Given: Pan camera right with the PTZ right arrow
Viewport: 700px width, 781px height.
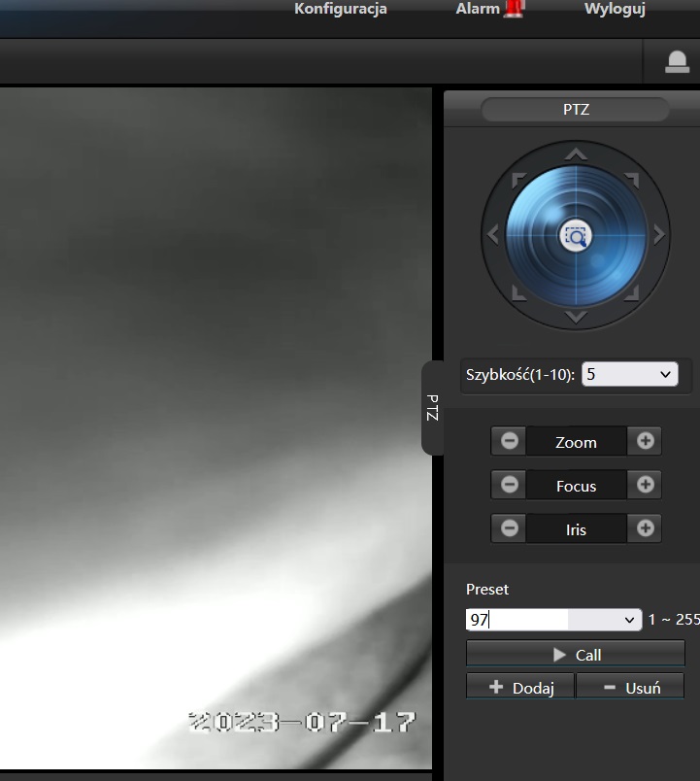Looking at the screenshot, I should 658,235.
